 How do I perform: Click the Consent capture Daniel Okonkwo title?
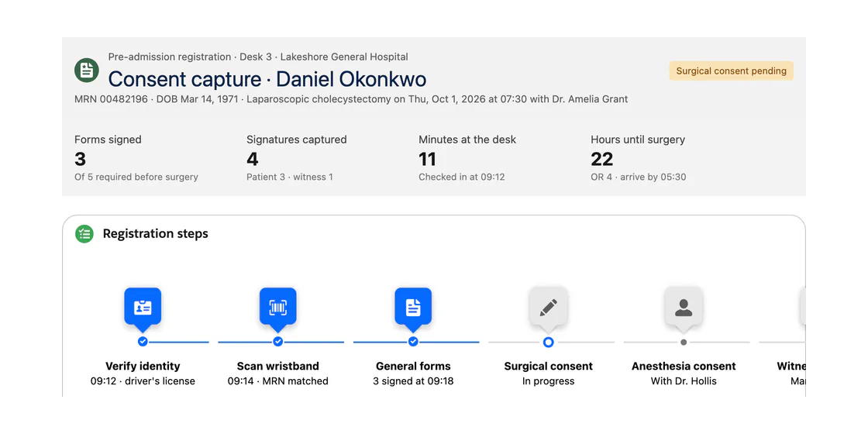click(x=267, y=79)
